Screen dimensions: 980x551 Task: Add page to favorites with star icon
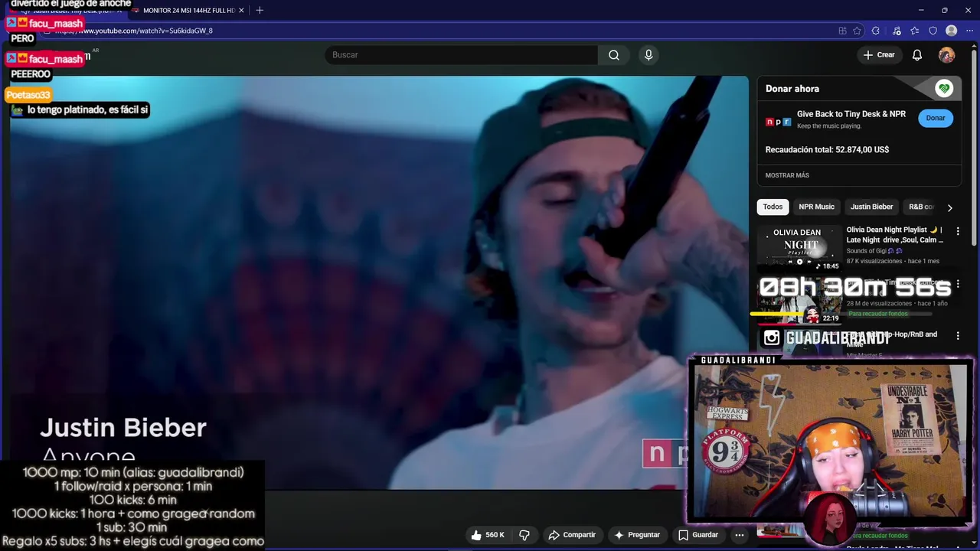(857, 31)
